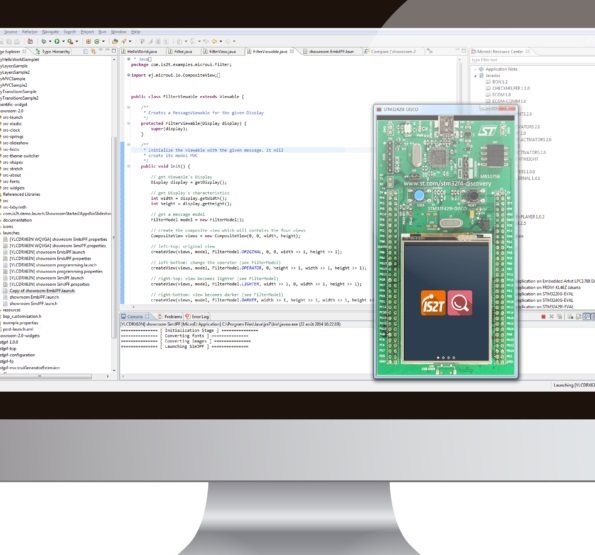The image size is (595, 555).
Task: Tap the orange IS2T app icon
Action: 433,303
